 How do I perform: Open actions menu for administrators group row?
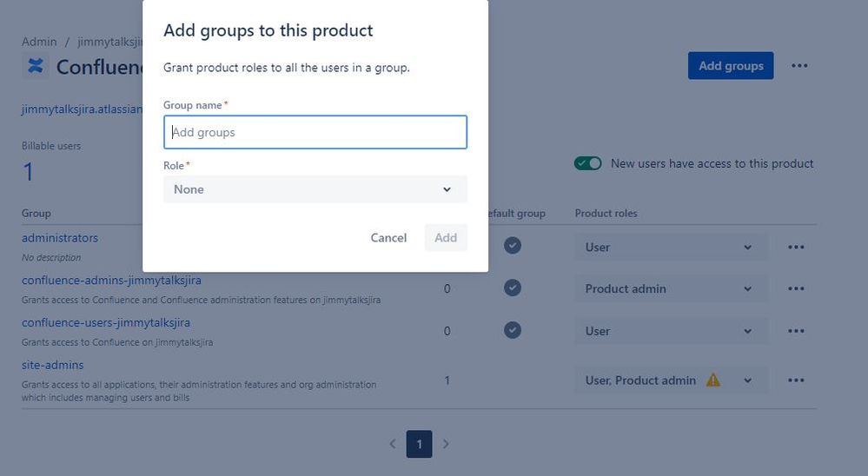point(796,248)
